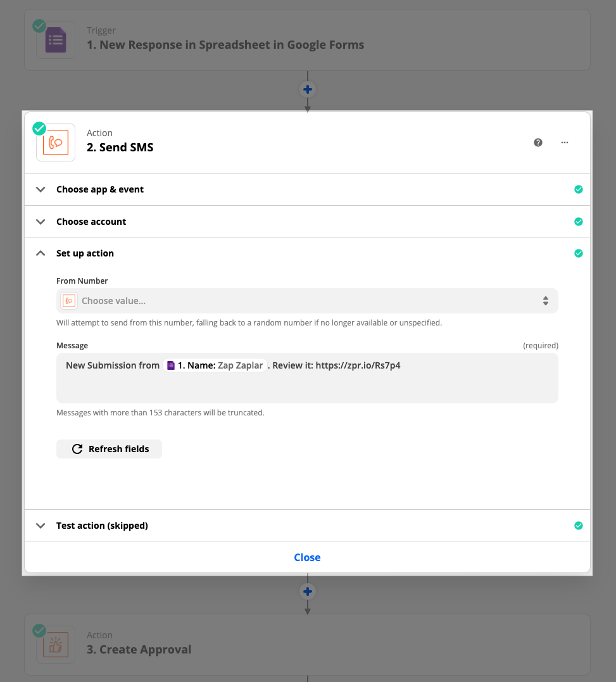
Task: Collapse the Set up action section
Action: tap(41, 253)
